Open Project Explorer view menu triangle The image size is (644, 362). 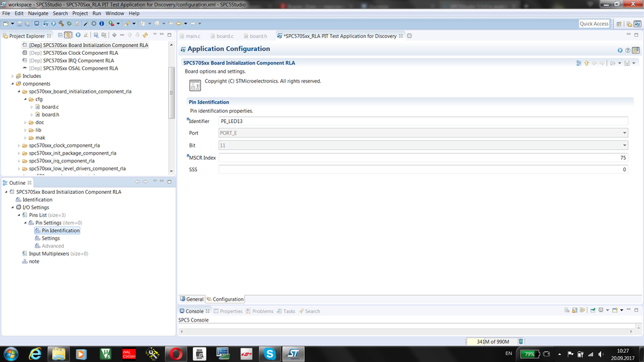[x=155, y=35]
